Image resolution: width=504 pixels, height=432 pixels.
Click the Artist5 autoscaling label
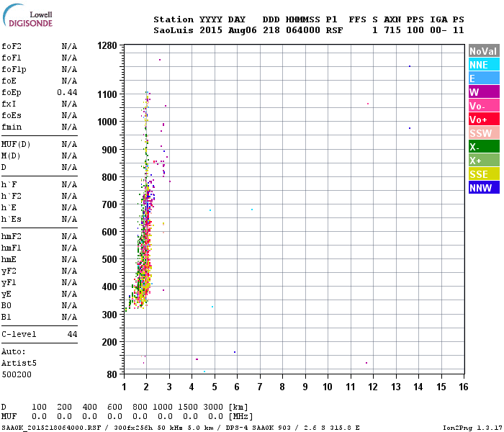(19, 363)
